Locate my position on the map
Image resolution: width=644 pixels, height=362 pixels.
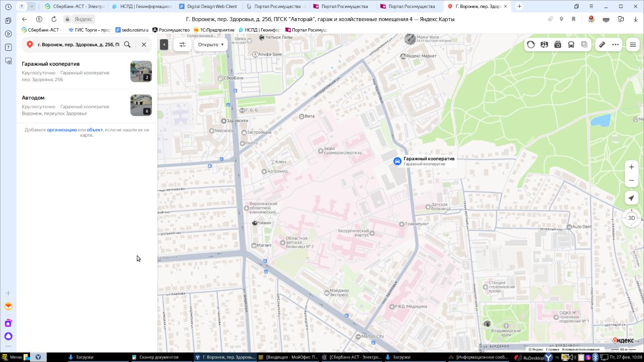631,198
